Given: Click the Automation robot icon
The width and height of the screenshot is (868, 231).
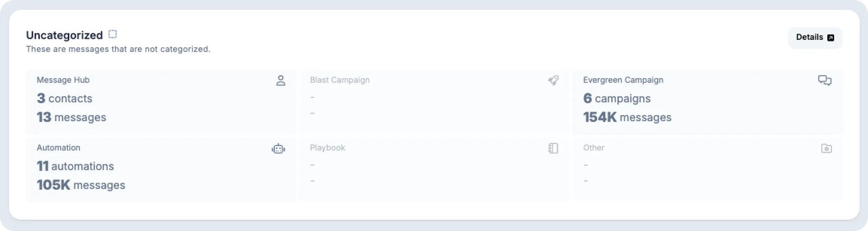Looking at the screenshot, I should point(278,148).
